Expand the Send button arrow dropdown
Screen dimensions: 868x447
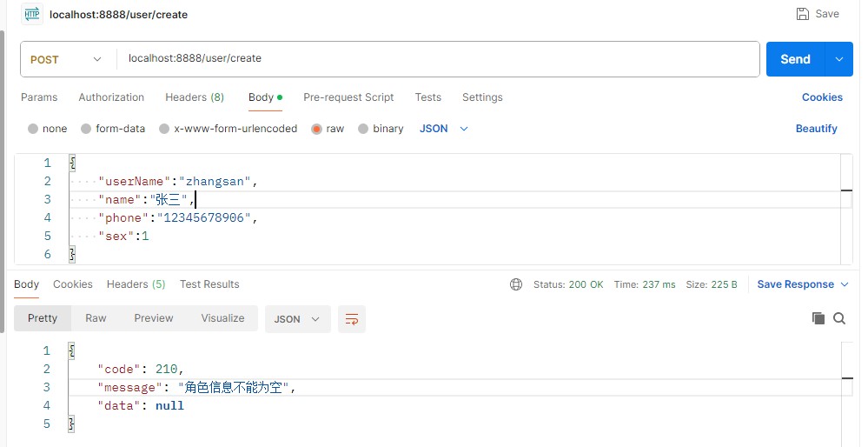coord(838,59)
